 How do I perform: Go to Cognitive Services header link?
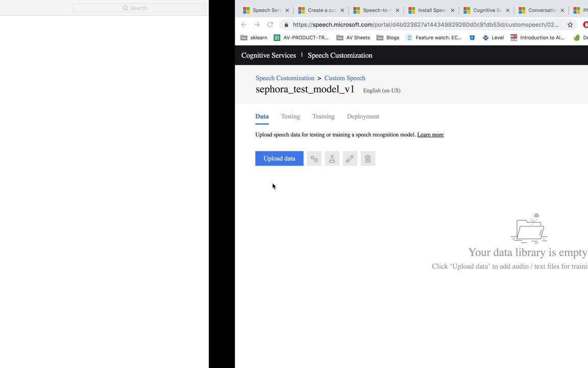click(x=268, y=55)
